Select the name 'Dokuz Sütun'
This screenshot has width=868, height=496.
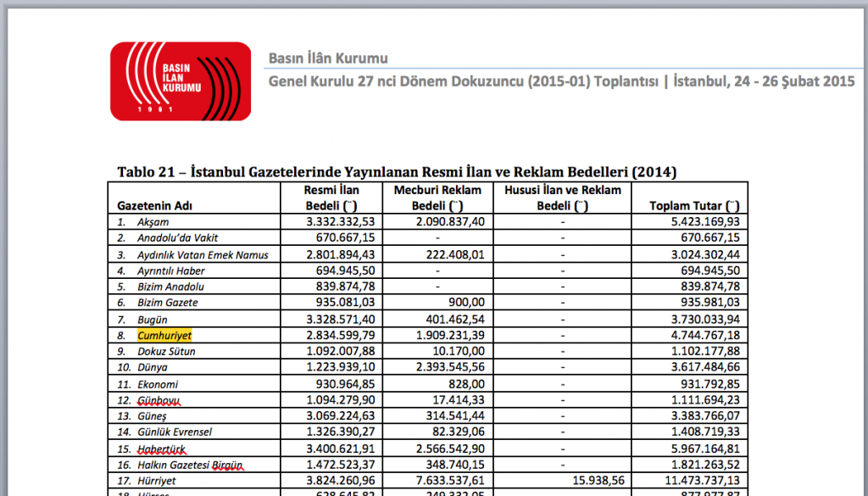point(166,352)
